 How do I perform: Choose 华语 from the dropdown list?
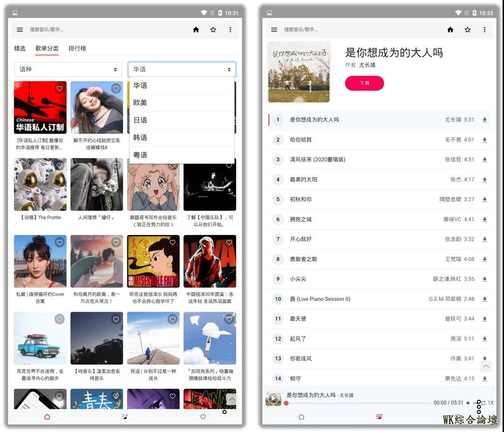click(182, 85)
